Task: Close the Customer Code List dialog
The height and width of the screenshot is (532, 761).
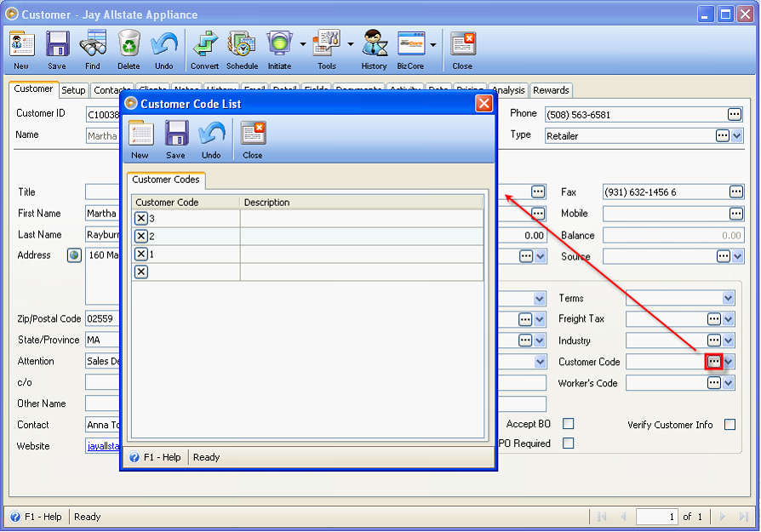Action: 483,103
